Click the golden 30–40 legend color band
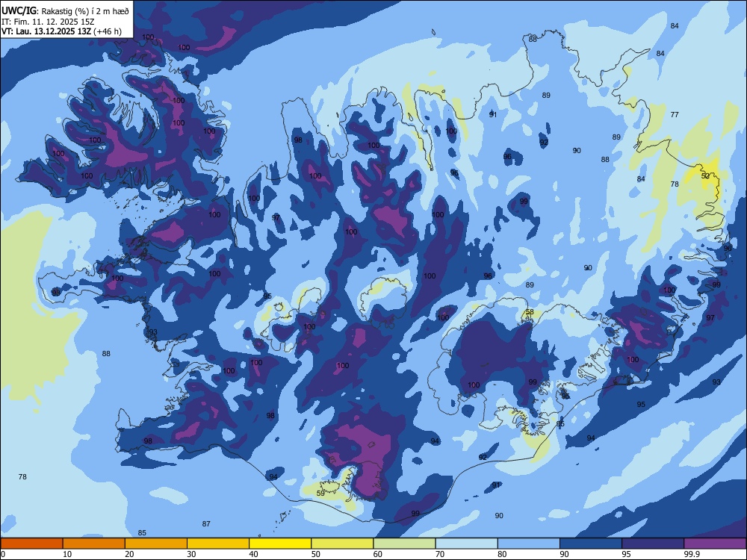Image resolution: width=747 pixels, height=560 pixels. point(218,544)
